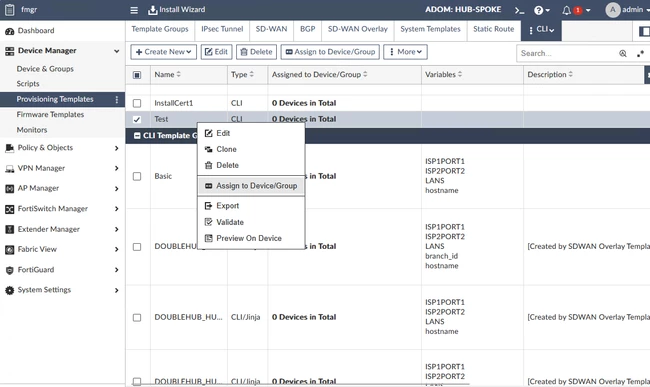
Task: Switch to SD-WAN Overlay tab
Action: coord(358,29)
